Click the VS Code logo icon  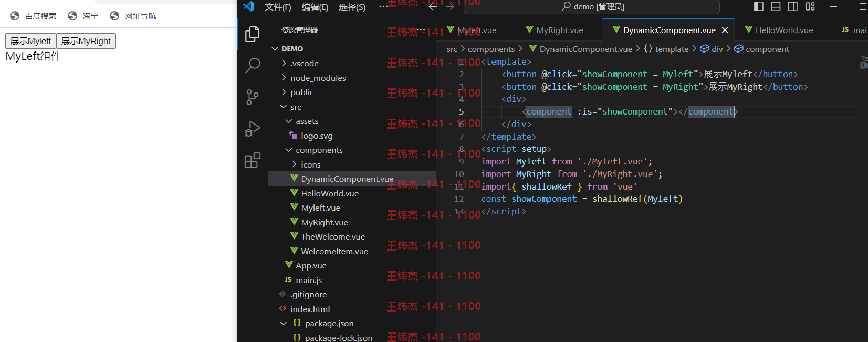click(248, 6)
